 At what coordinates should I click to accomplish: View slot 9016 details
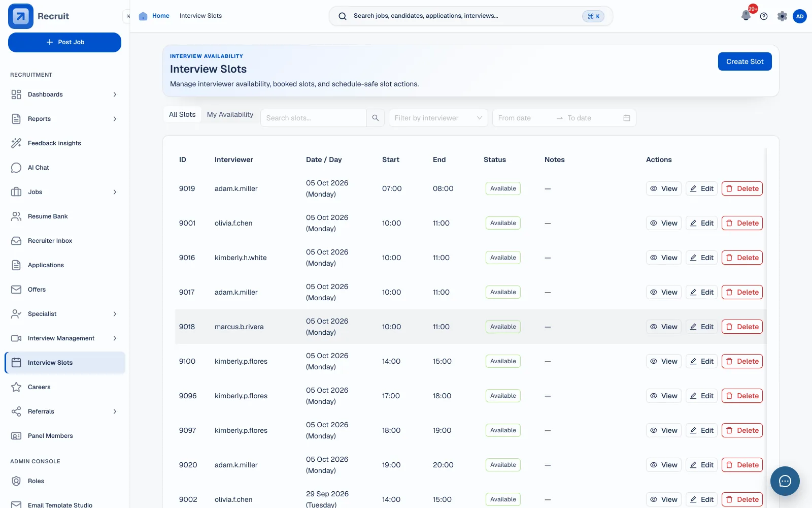point(663,258)
